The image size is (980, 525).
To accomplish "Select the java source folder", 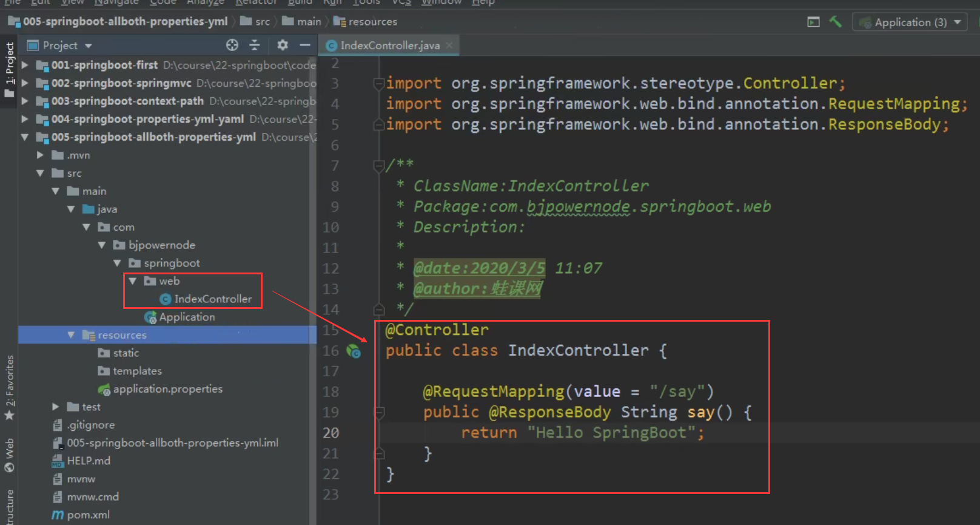I will click(x=99, y=209).
